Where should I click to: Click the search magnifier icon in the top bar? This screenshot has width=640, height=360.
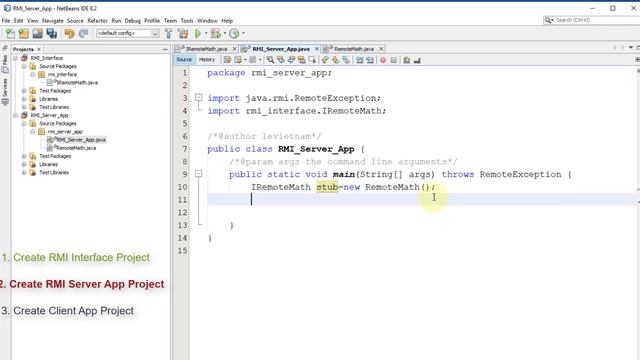[x=548, y=20]
